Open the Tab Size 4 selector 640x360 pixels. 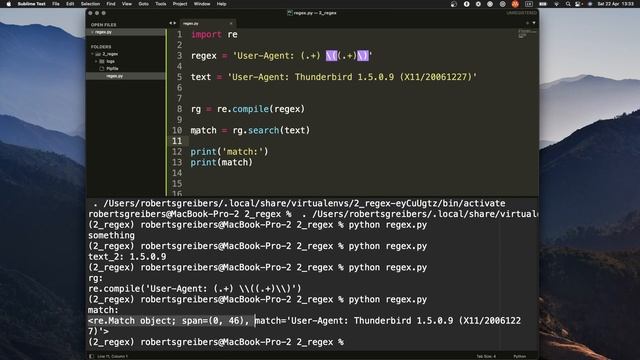tap(486, 356)
